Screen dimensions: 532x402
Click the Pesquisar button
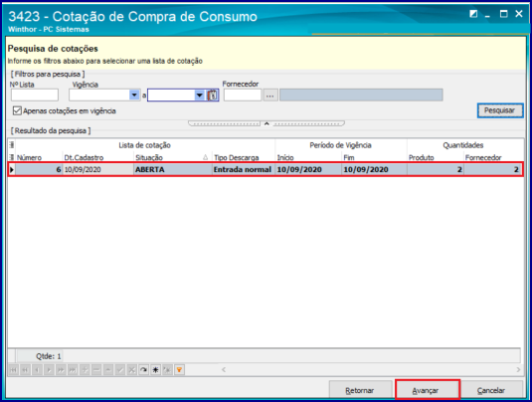(500, 110)
